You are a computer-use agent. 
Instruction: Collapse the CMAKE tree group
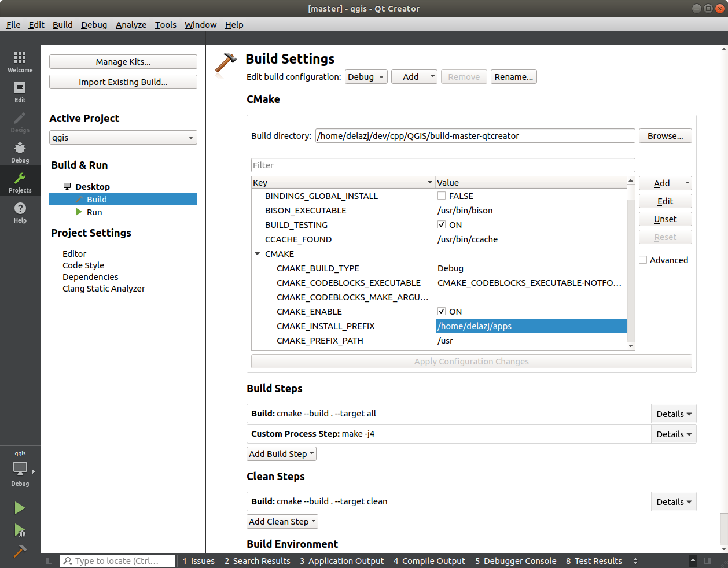click(x=257, y=253)
